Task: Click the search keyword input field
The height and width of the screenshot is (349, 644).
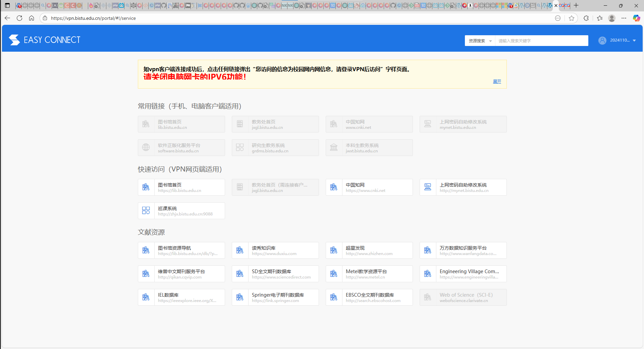Action: [x=541, y=41]
